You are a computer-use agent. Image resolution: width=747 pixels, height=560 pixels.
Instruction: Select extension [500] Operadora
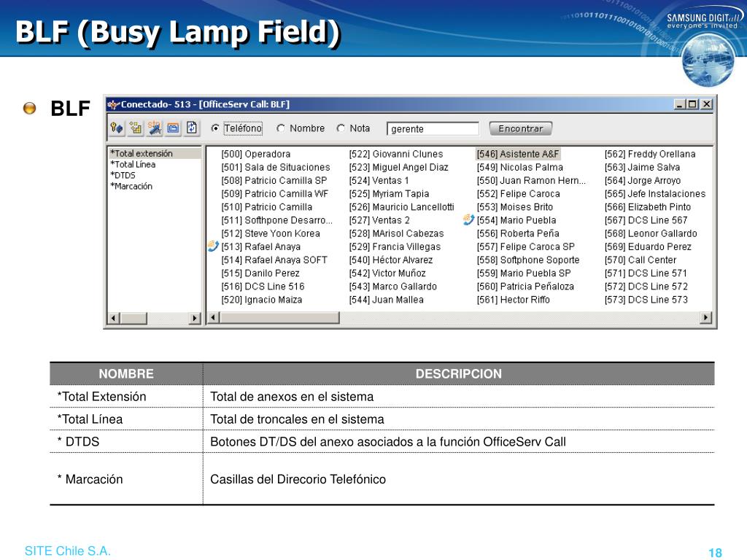[256, 154]
